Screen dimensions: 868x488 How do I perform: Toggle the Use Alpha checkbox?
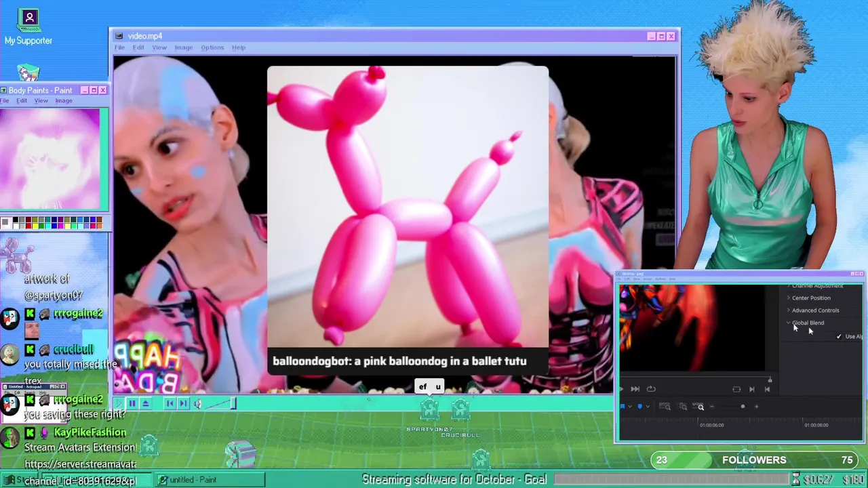839,336
